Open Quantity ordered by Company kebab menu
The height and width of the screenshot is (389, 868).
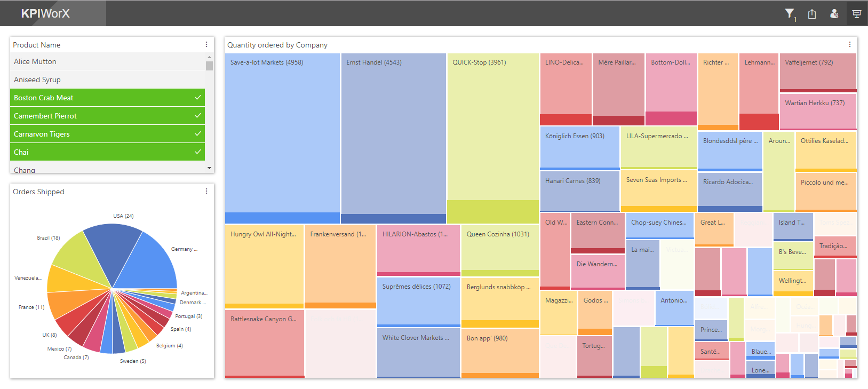[x=850, y=45]
